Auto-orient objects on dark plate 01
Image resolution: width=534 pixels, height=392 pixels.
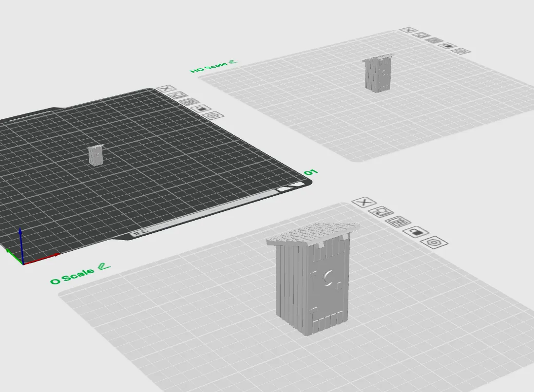[178, 95]
